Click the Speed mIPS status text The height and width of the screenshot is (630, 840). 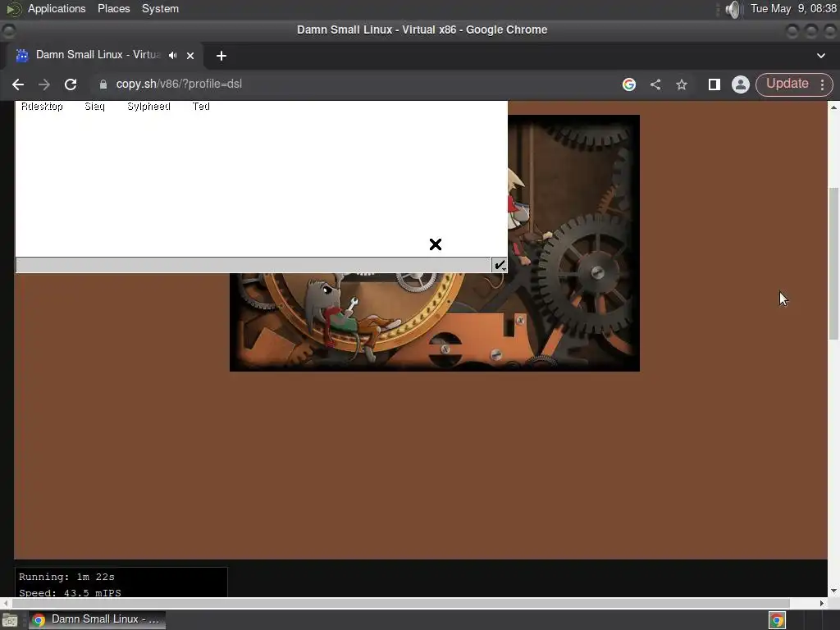pyautogui.click(x=70, y=592)
